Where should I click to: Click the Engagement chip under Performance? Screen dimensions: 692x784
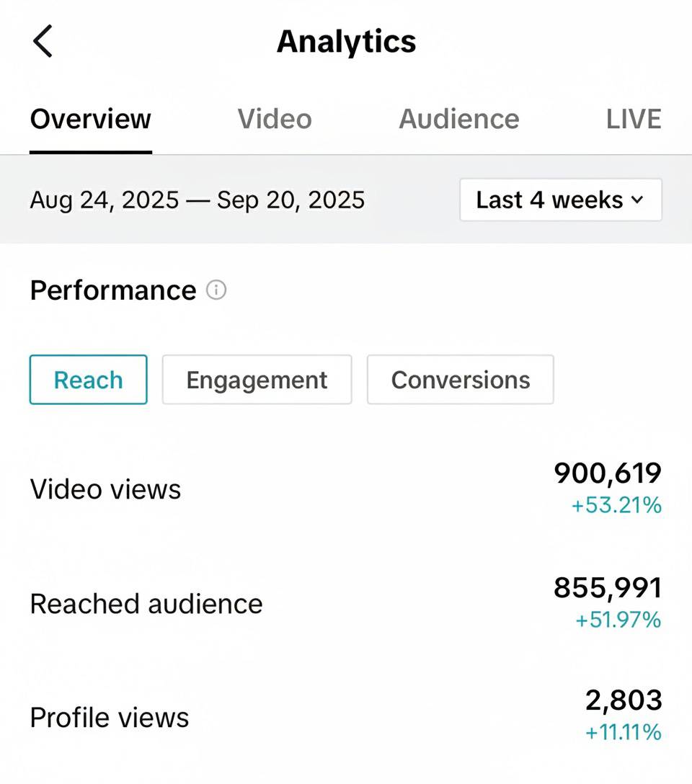tap(257, 380)
